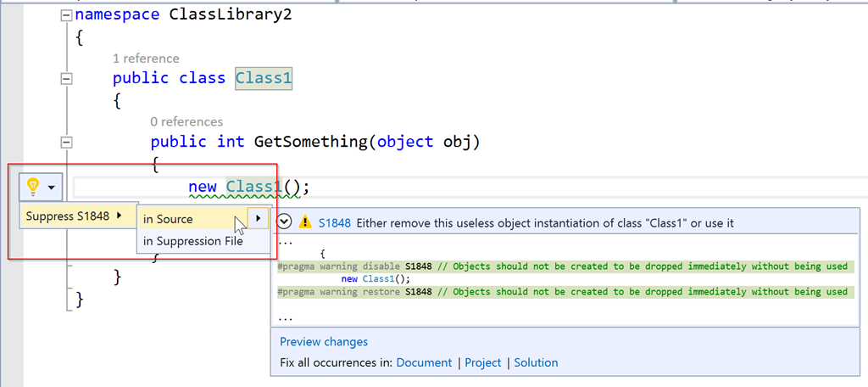Image resolution: width=868 pixels, height=387 pixels.
Task: Collapse the GetSomething method outline
Action: [65, 143]
